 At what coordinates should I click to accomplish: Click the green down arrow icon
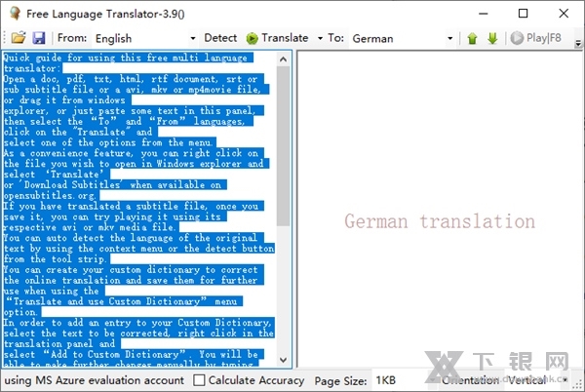click(491, 39)
